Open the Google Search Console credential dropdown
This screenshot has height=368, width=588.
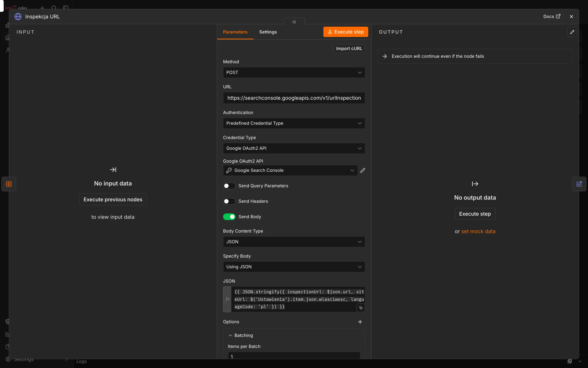[290, 170]
